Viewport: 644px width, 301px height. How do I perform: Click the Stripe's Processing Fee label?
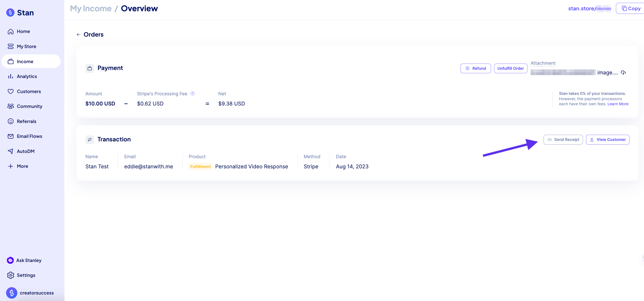pos(162,94)
